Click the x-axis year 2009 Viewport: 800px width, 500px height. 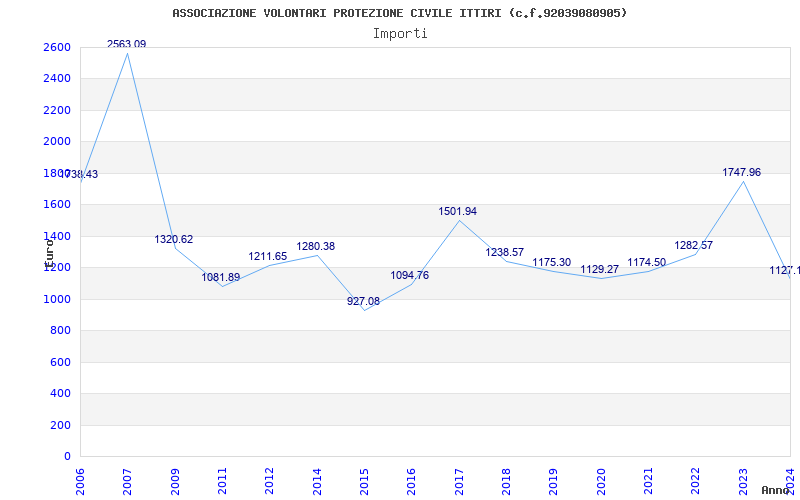coord(175,482)
